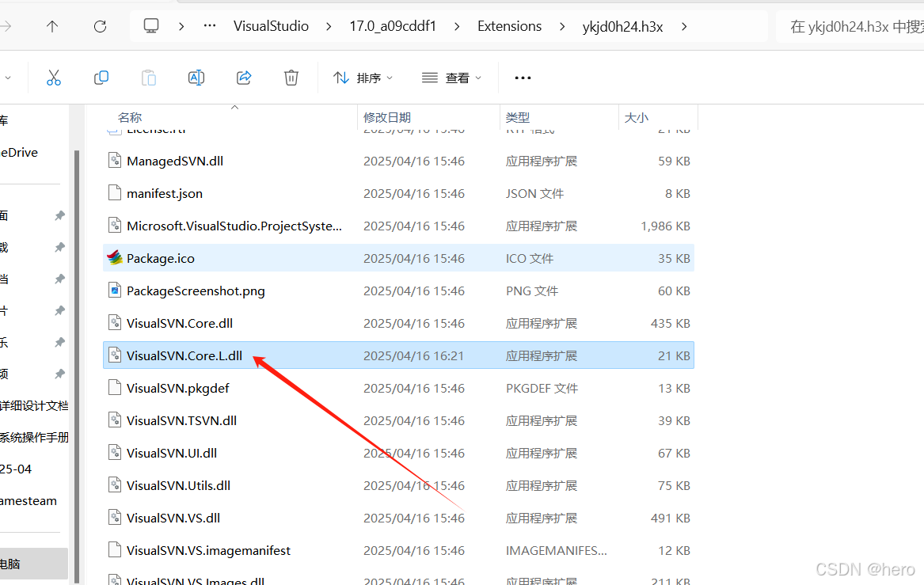Click the VisualSVN.VS.imagemanifest file icon

coord(115,549)
